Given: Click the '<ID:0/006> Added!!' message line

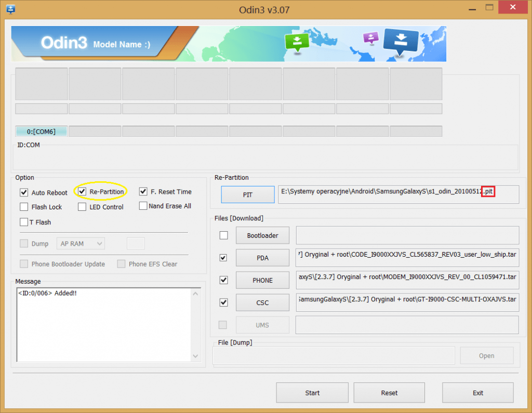Looking at the screenshot, I should (47, 293).
